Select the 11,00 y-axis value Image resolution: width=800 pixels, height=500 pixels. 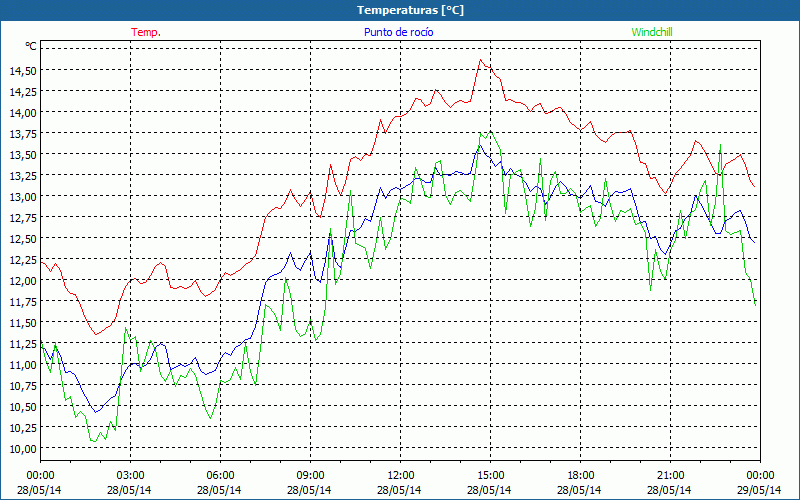coord(23,365)
